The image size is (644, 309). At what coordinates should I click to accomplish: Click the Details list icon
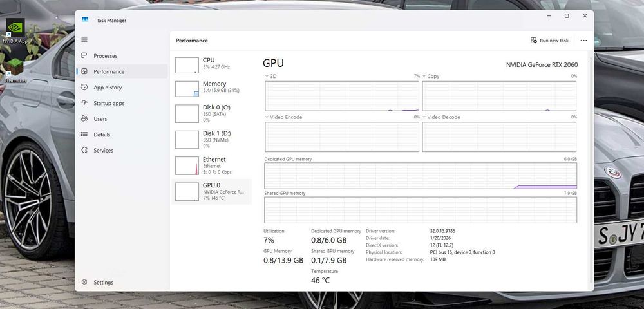point(84,134)
